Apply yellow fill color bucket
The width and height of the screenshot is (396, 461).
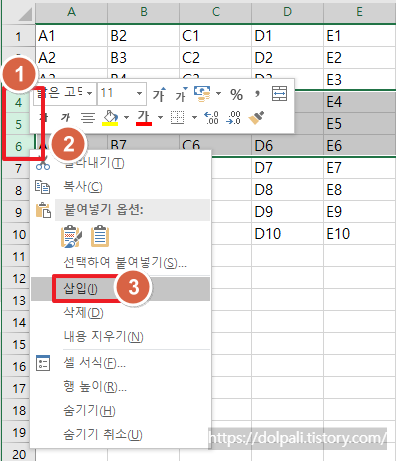pos(110,118)
